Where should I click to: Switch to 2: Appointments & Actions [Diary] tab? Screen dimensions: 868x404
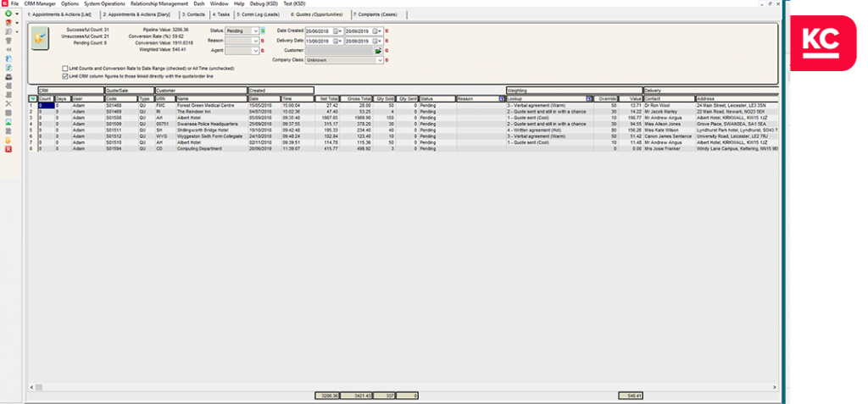[136, 14]
